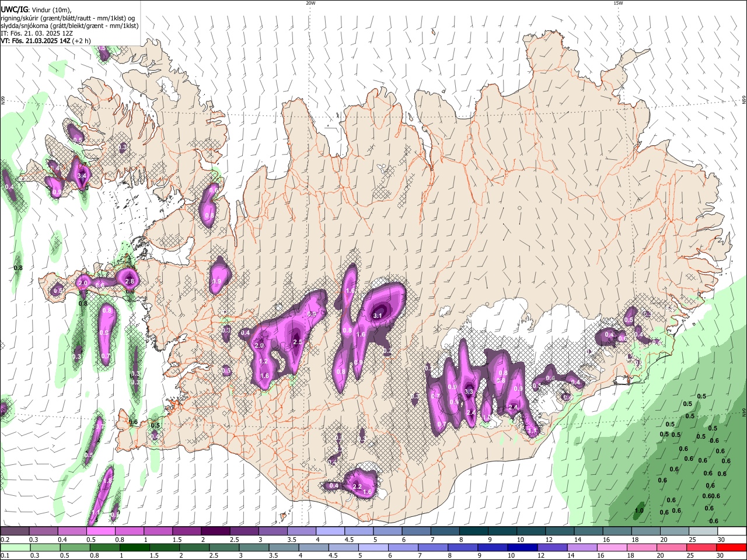747x560 pixels.
Task: Click the "0.2" label on snow scale
Action: (5, 540)
